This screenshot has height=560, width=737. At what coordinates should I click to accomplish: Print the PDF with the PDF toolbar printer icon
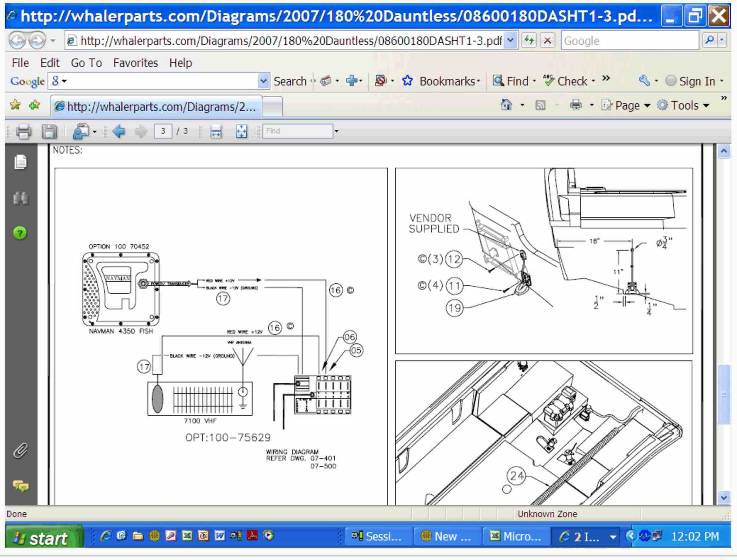tap(24, 131)
